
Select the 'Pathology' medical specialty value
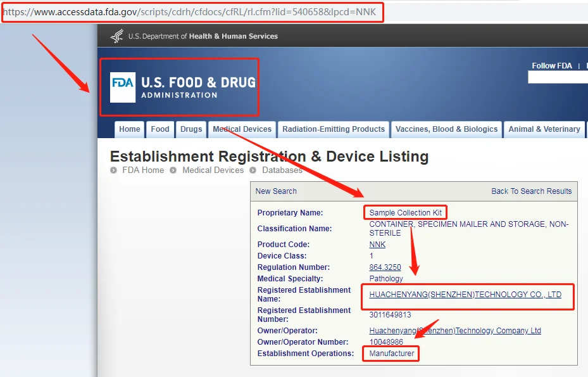(x=386, y=279)
